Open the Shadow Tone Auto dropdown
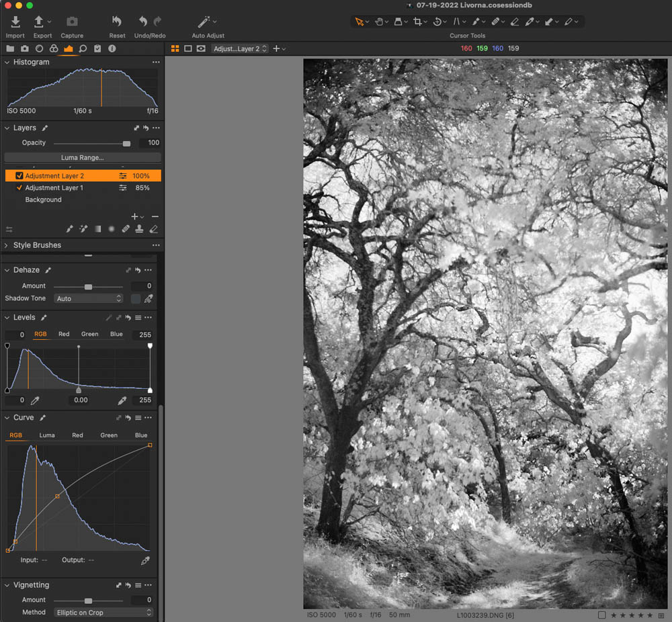The width and height of the screenshot is (672, 622). (89, 299)
